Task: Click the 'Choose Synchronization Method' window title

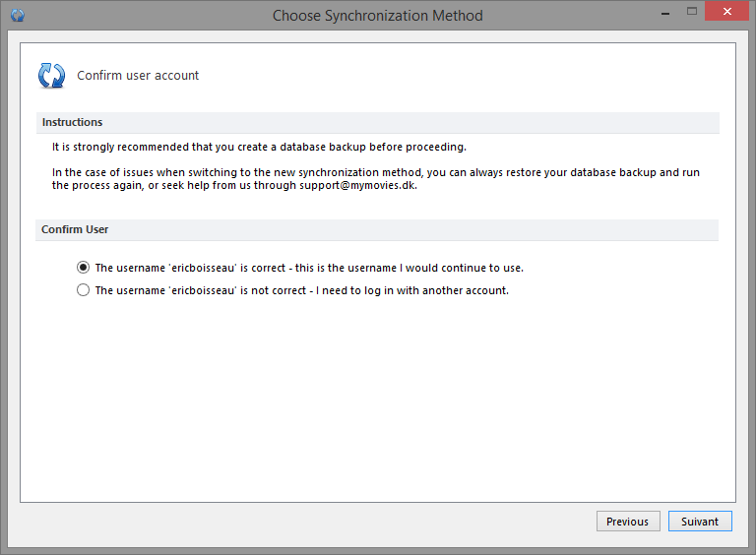Action: (x=378, y=16)
